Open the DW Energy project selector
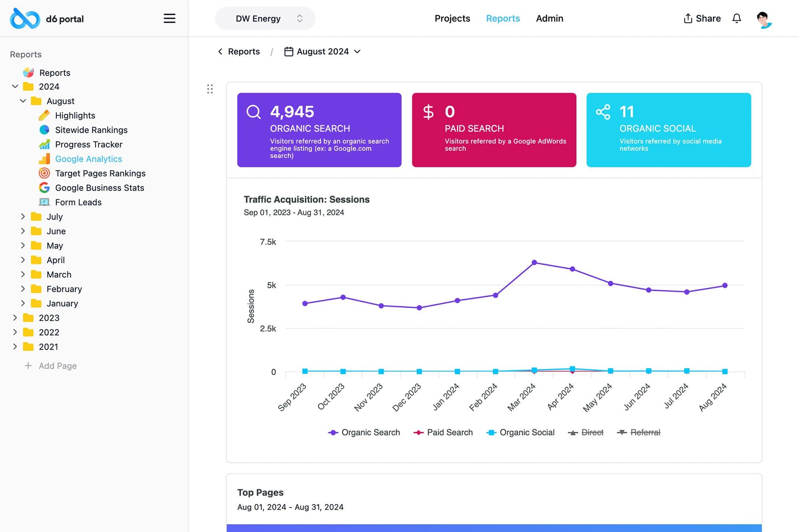799x532 pixels. (265, 18)
